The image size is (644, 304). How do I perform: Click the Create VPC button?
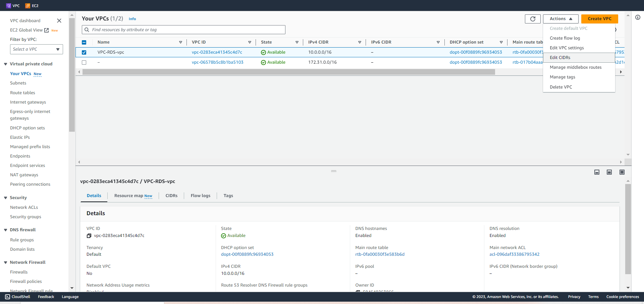[x=599, y=19]
